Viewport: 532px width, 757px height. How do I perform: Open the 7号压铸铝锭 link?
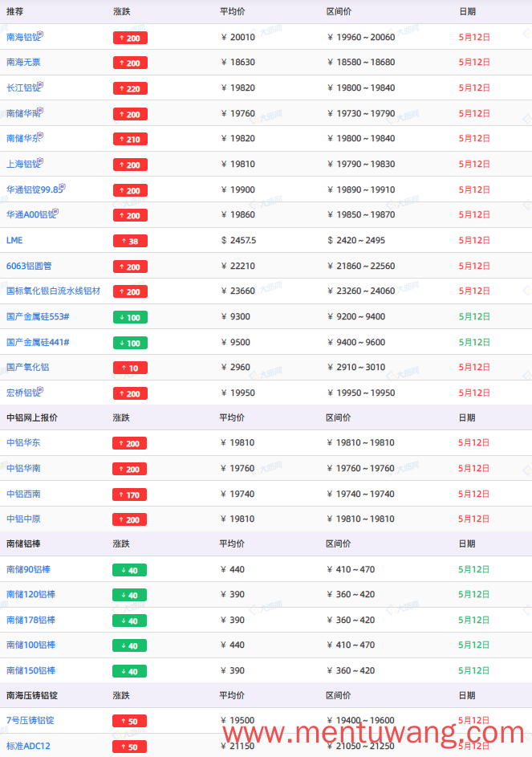[x=30, y=720]
